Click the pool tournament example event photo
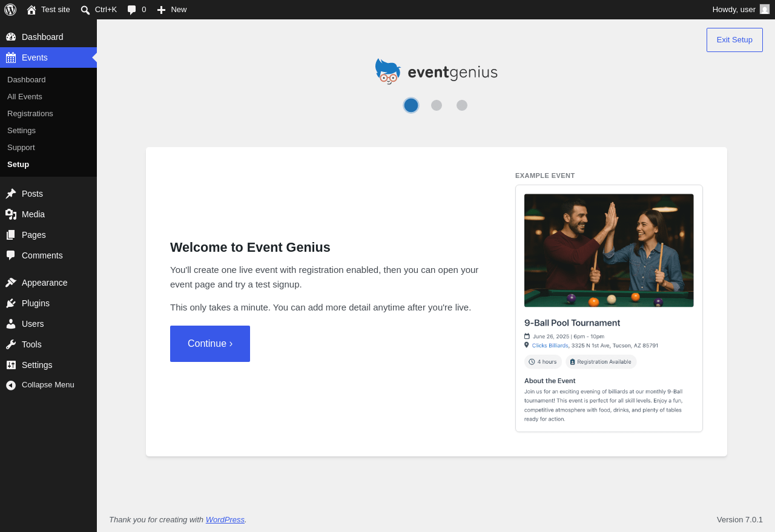 609,251
